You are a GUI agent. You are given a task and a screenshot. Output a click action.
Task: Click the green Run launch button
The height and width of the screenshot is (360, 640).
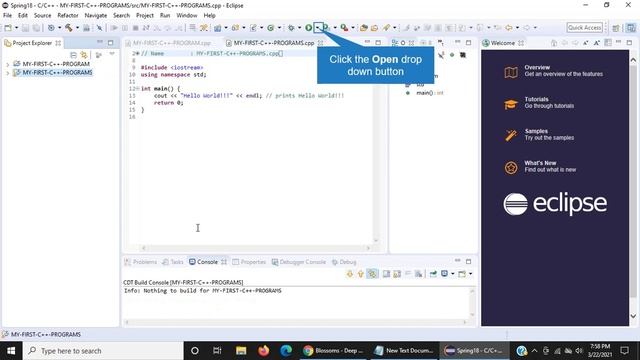tap(309, 28)
